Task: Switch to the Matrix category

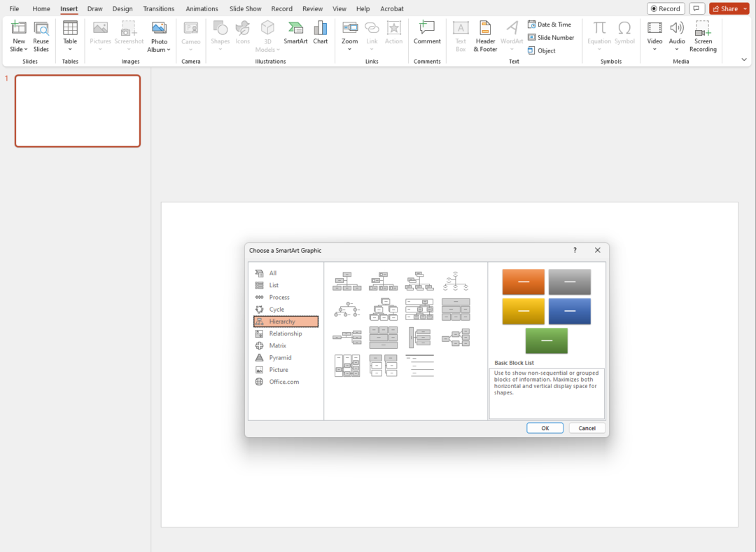Action: pos(279,345)
